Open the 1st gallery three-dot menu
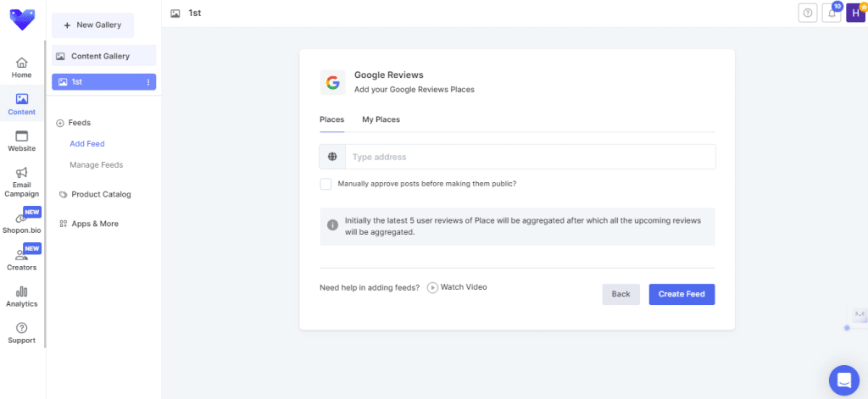 click(x=148, y=82)
